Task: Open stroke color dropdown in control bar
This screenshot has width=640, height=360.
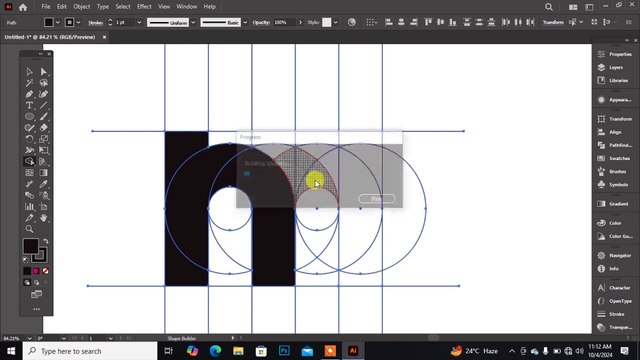Action: tap(78, 22)
